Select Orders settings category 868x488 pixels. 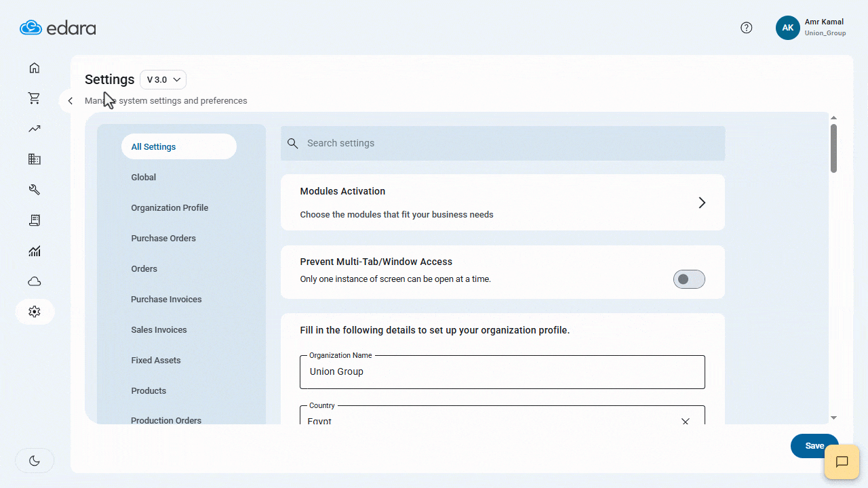(144, 268)
